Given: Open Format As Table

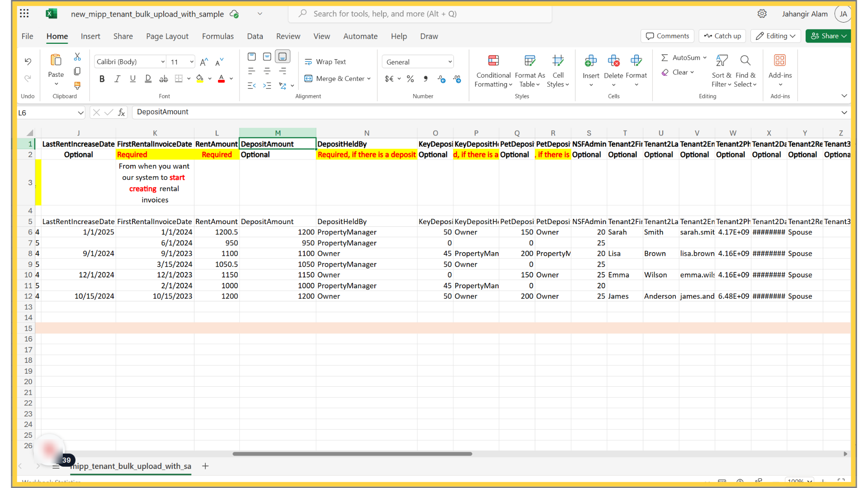Looking at the screenshot, I should pos(530,71).
